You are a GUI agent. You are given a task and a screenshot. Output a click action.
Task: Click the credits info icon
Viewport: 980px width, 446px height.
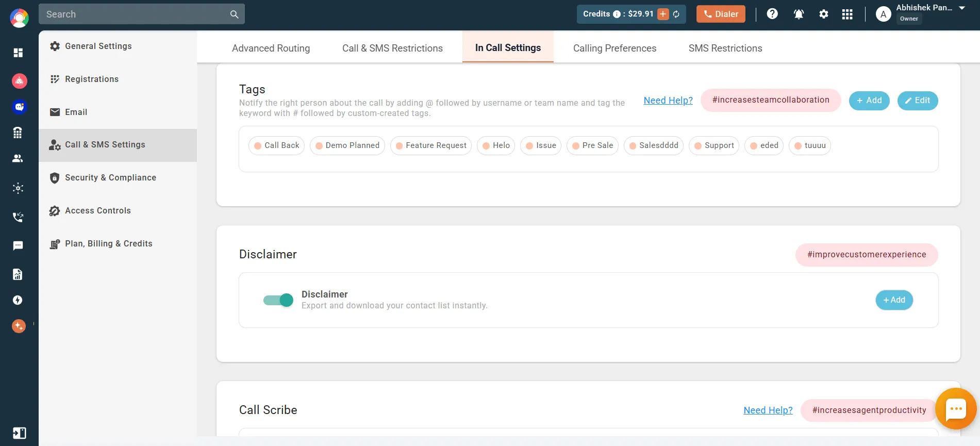click(x=617, y=14)
